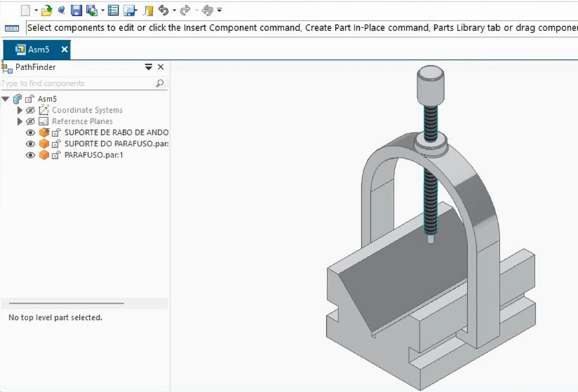
Task: Click the Undo arrow icon
Action: (x=163, y=10)
